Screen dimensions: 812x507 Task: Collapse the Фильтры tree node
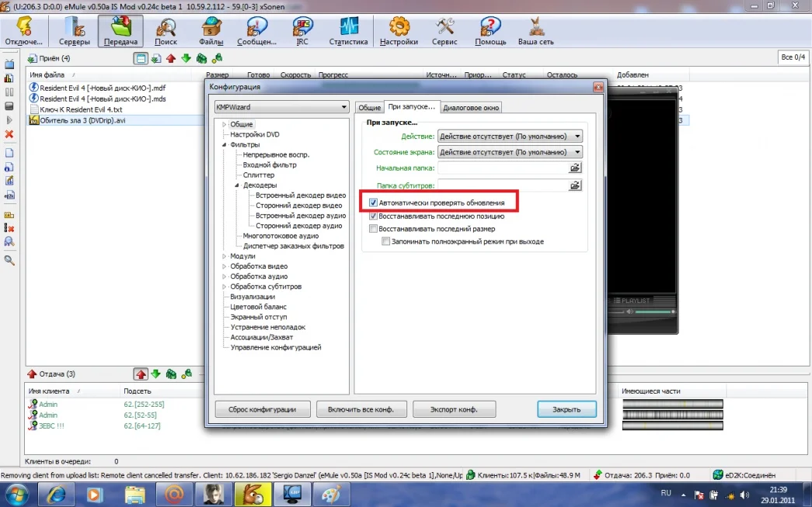225,145
